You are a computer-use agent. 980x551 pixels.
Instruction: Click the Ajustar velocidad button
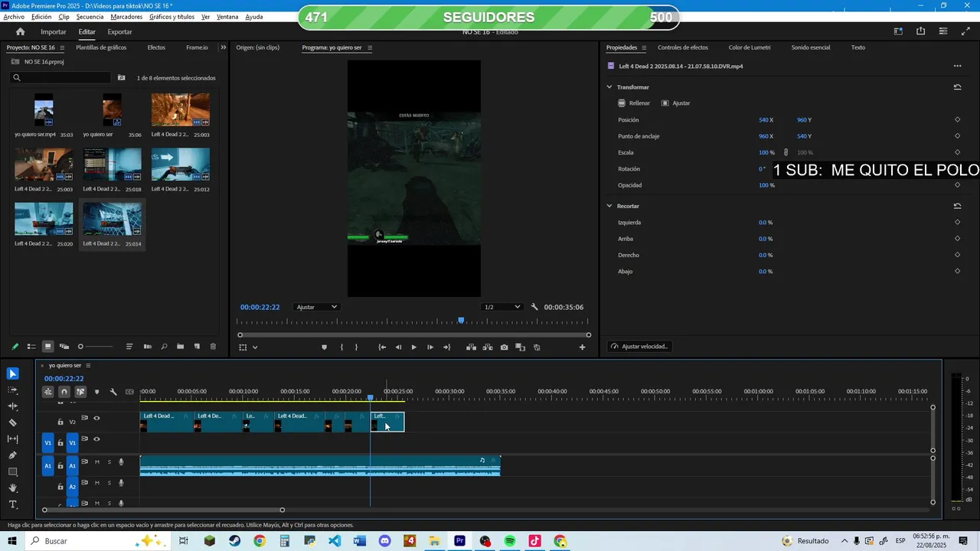(639, 347)
